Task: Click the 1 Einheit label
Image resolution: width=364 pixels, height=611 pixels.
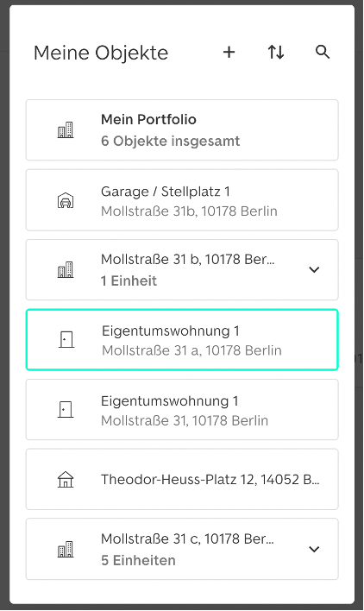Action: click(129, 280)
